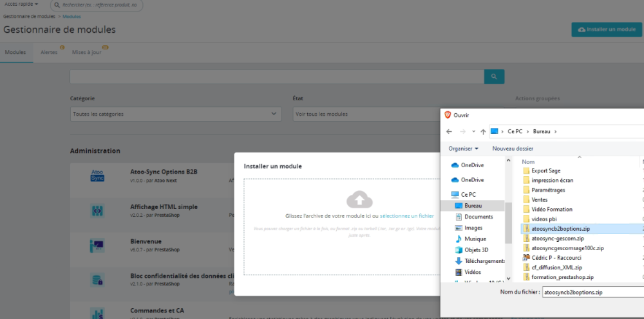Click the Bienvenue module icon

(x=97, y=246)
